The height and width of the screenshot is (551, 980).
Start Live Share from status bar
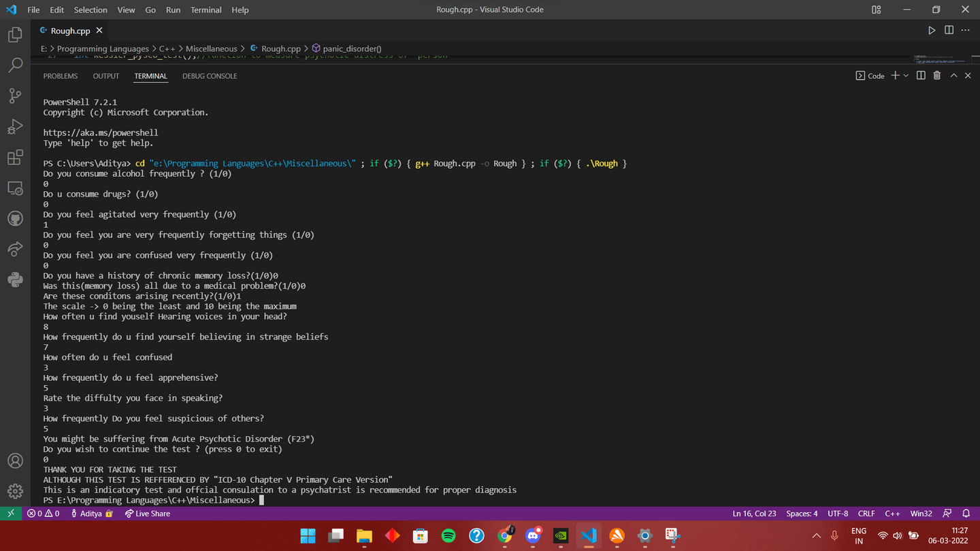[147, 514]
